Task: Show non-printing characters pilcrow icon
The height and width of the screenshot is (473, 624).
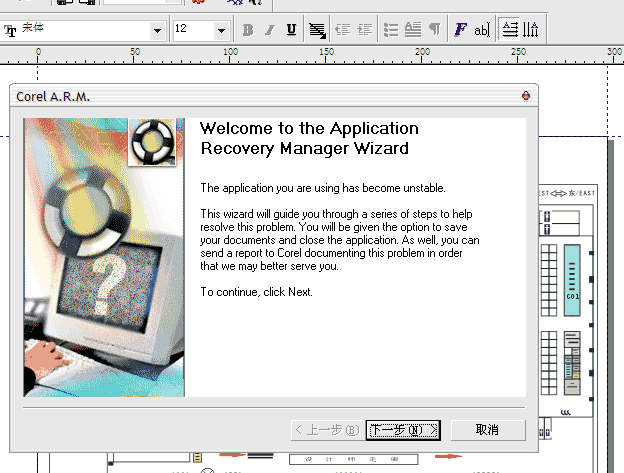Action: tap(435, 30)
